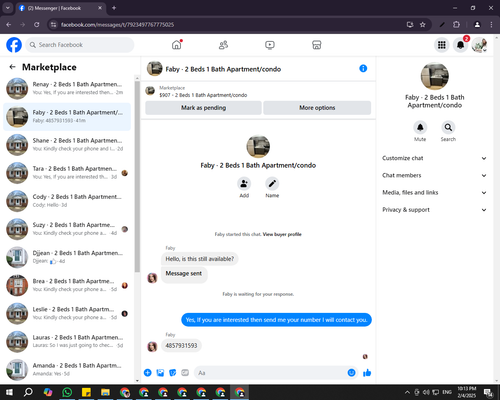Screen dimensions: 500x400
Task: Open taskbar clock and date
Action: [x=467, y=392]
